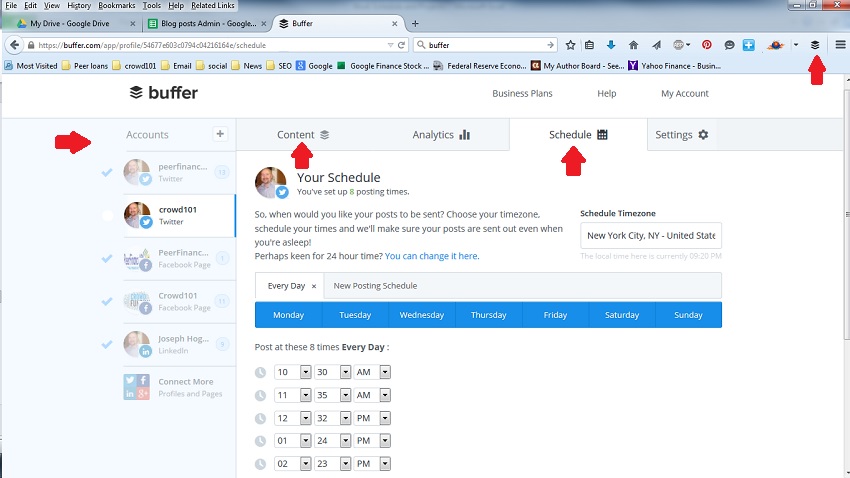Open the Peer loans bookmark folder

click(x=85, y=66)
